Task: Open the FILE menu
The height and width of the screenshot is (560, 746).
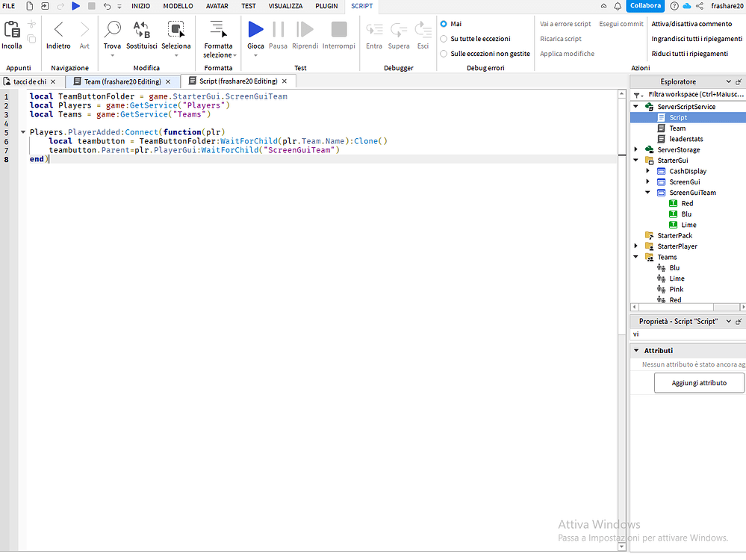Action: 8,6
